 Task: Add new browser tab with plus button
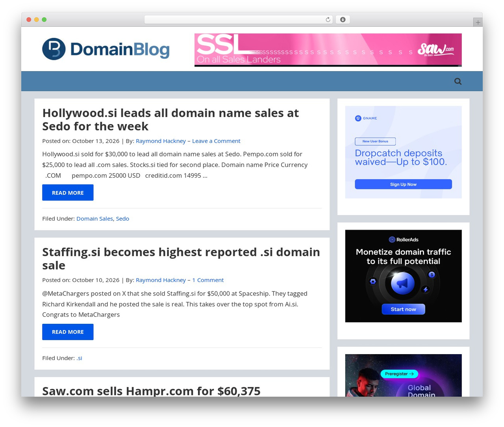(478, 22)
